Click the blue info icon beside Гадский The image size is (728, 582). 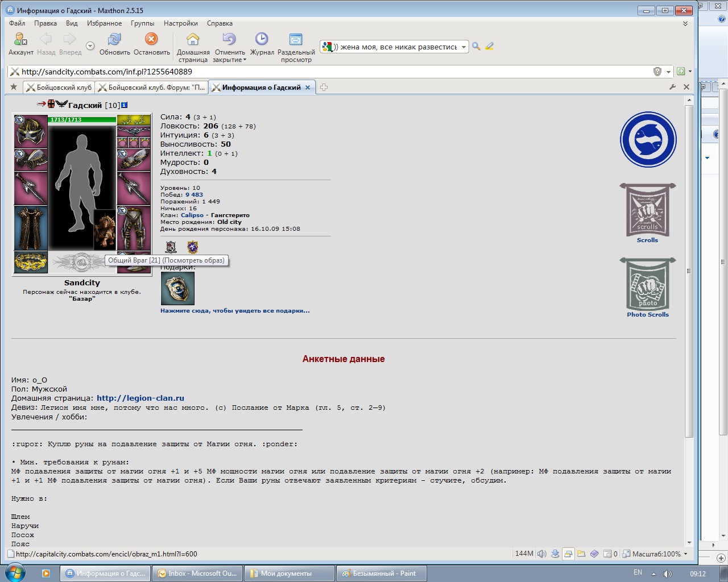[125, 105]
